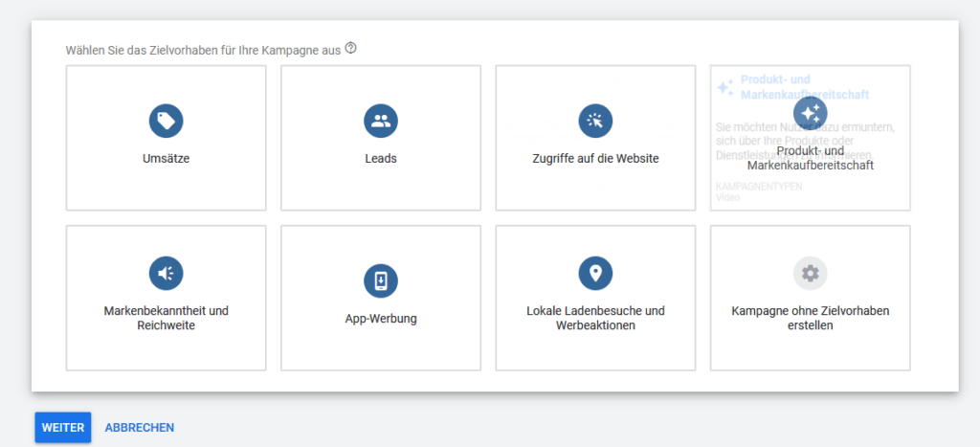The height and width of the screenshot is (447, 980).
Task: Click the megaphone icon for Markenbekanntheit
Action: (166, 274)
